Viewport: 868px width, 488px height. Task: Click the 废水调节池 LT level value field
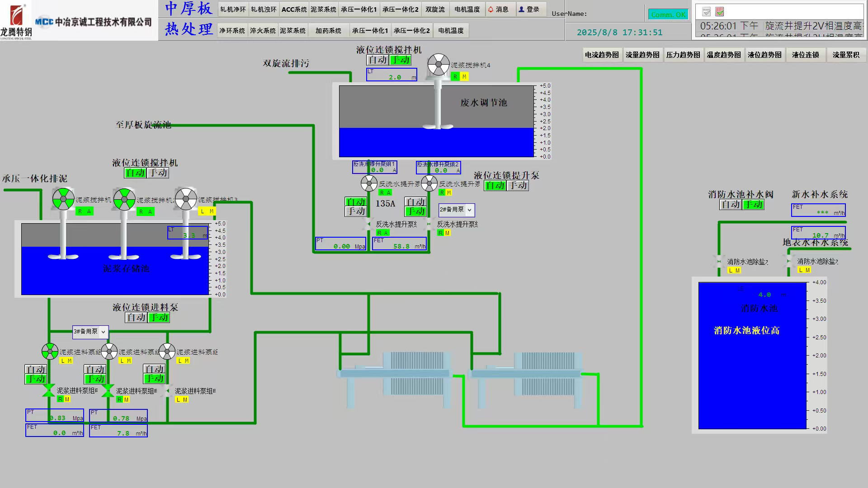(392, 75)
